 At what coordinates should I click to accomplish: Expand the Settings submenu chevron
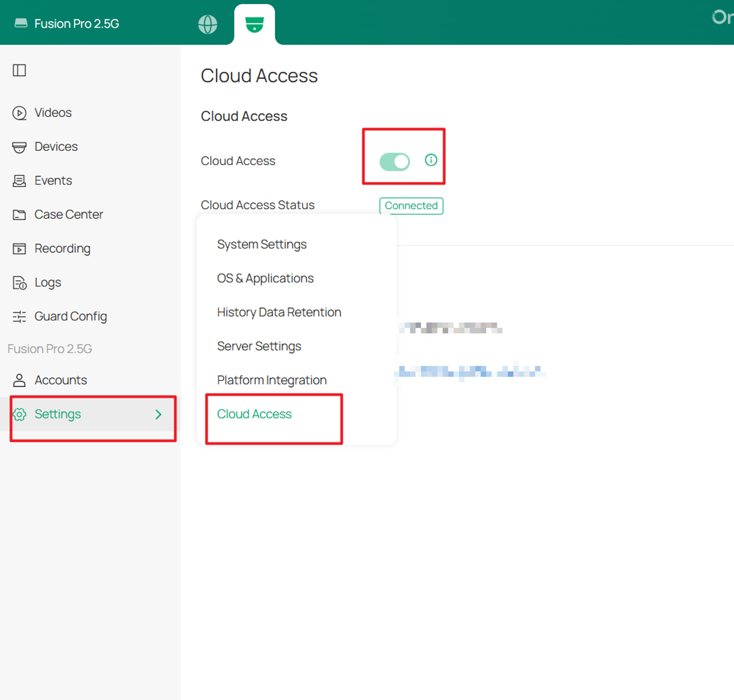(x=159, y=415)
